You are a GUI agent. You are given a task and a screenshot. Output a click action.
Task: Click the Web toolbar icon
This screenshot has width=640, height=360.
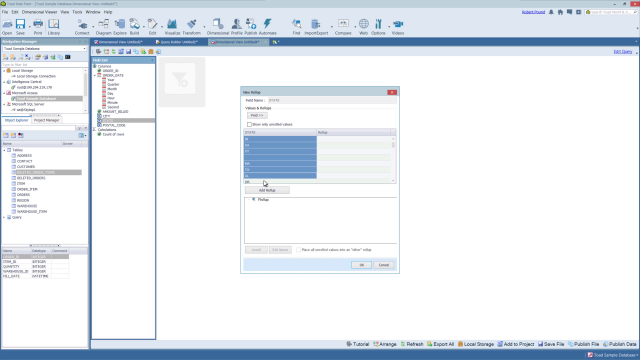363,27
